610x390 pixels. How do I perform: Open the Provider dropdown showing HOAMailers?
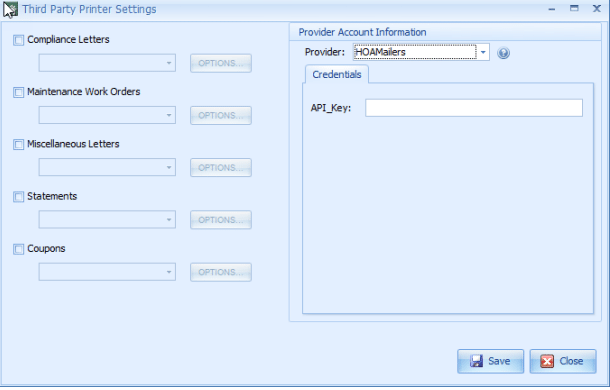point(421,52)
